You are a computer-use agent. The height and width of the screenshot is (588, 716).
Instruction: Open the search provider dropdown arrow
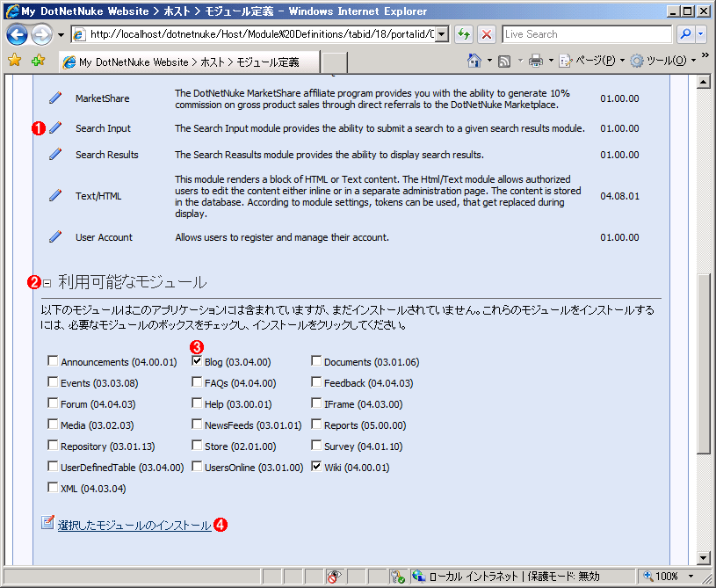pos(701,34)
